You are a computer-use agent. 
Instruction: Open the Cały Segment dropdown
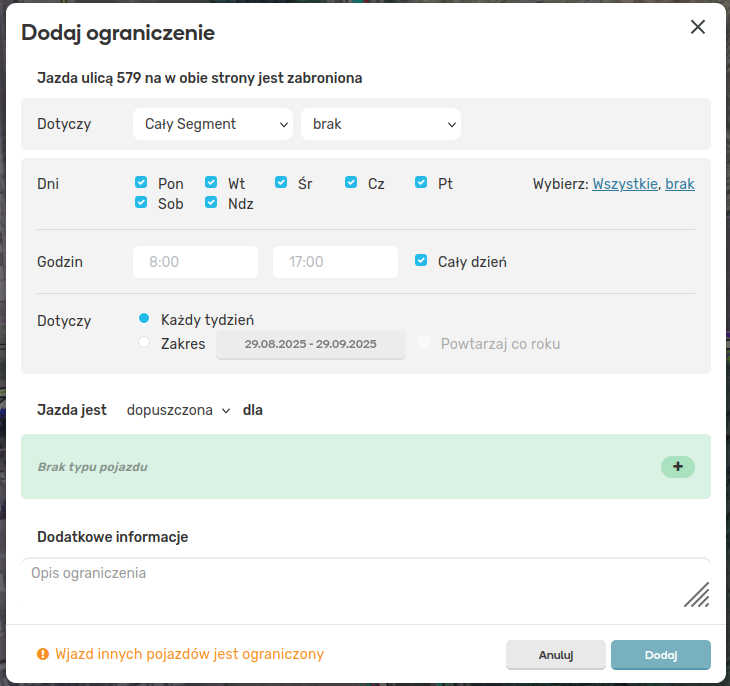tap(212, 124)
